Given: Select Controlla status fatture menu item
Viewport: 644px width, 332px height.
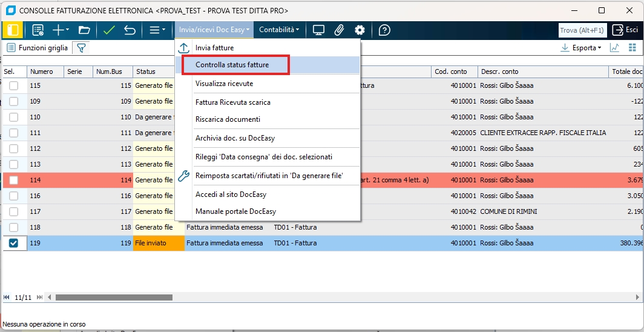Looking at the screenshot, I should (232, 65).
